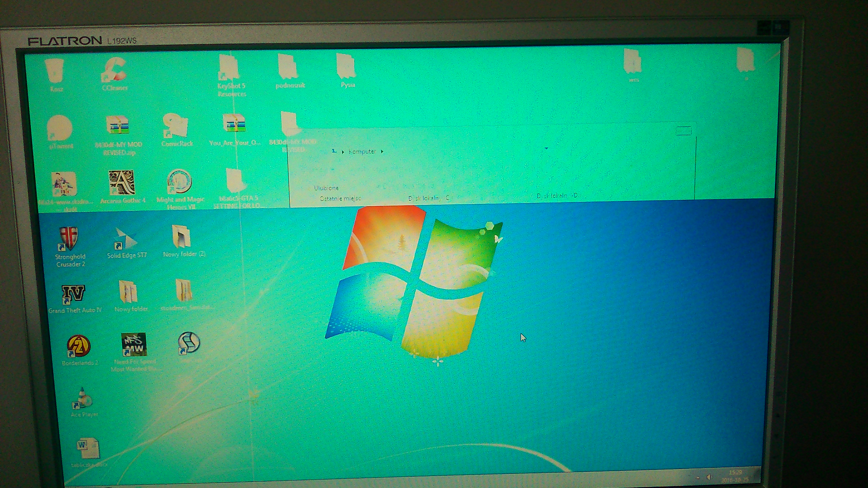The image size is (868, 488).
Task: Select the Nowy folder (2) icon
Action: [x=181, y=237]
